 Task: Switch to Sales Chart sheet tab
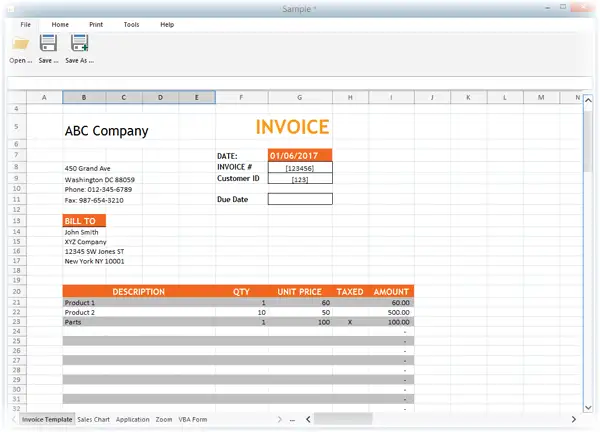[94, 420]
